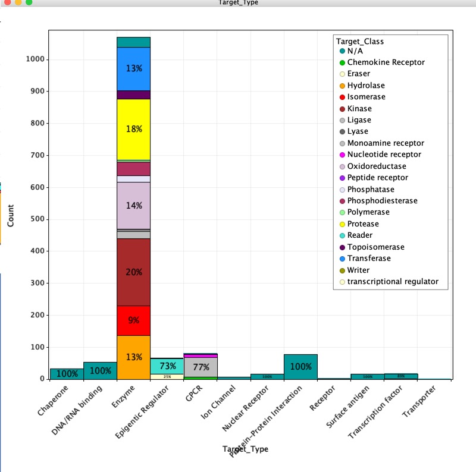Select the Monoamine receptor legend label
The height and width of the screenshot is (472, 476).
pyautogui.click(x=386, y=143)
